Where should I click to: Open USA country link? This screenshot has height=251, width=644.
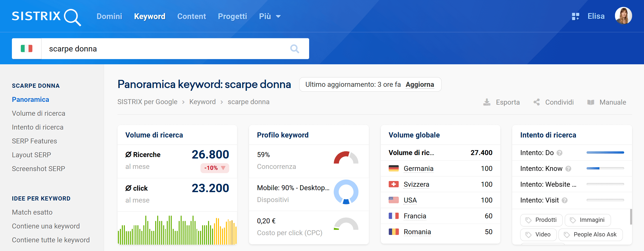tap(410, 200)
